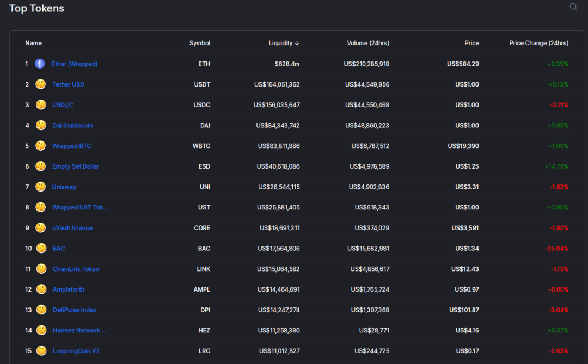Click the US$15,682,981 volume cell
The image size is (588, 364).
click(368, 248)
